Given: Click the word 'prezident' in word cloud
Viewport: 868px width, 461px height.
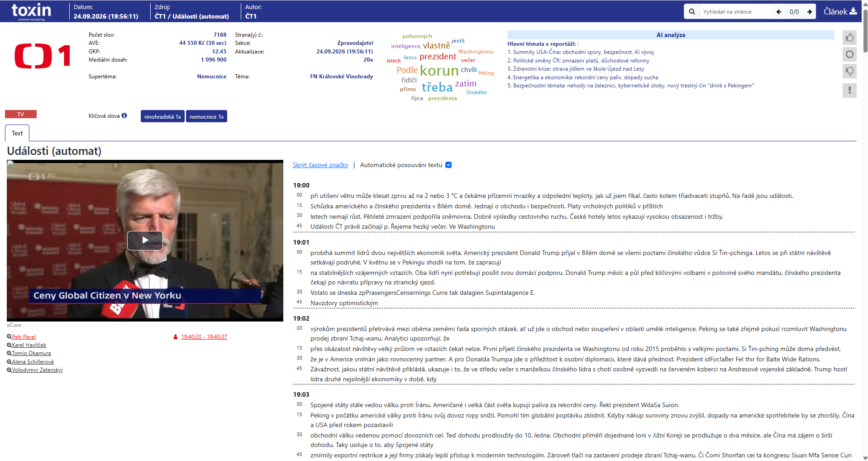Looking at the screenshot, I should (x=438, y=57).
